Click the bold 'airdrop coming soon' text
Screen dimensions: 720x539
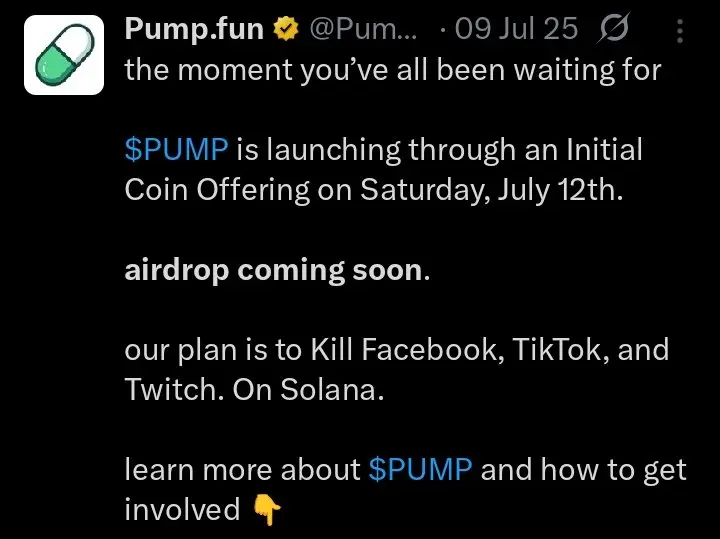(x=272, y=270)
